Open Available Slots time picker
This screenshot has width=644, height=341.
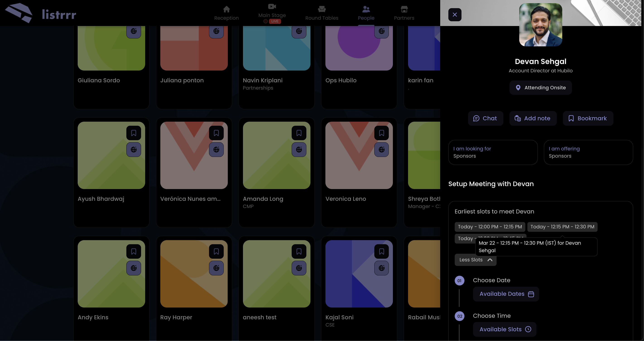[x=505, y=329]
